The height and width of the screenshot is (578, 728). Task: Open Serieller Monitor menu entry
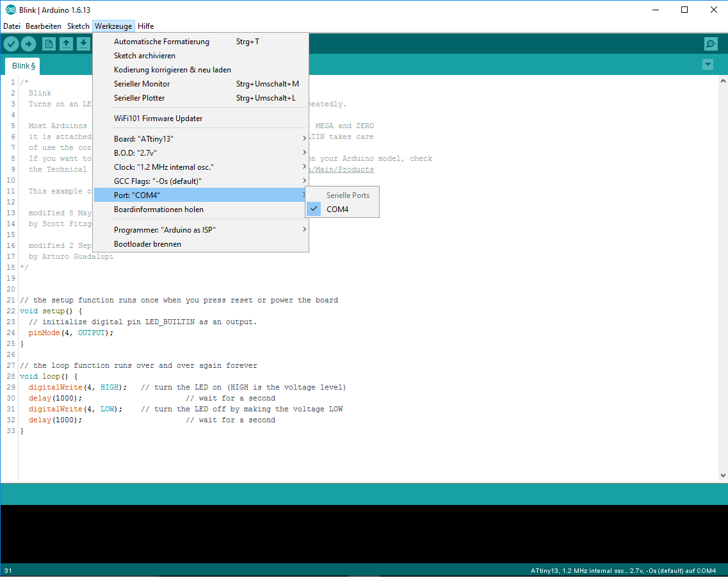[201, 84]
